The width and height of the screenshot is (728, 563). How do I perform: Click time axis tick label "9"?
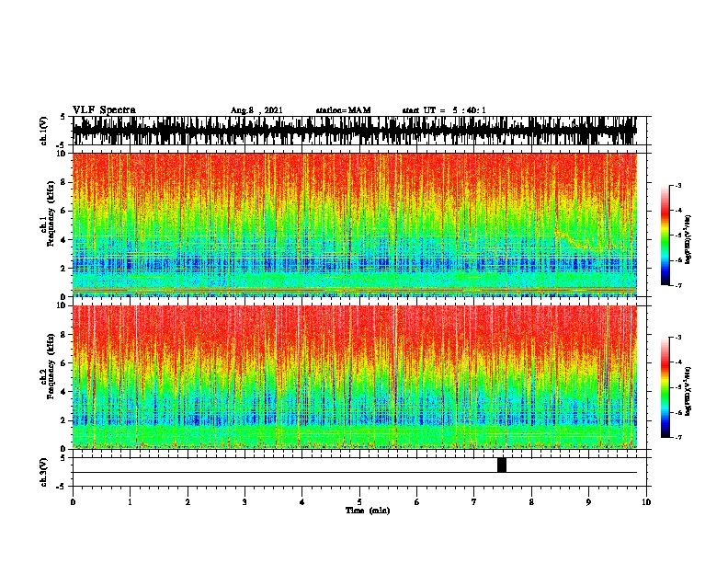pyautogui.click(x=588, y=502)
